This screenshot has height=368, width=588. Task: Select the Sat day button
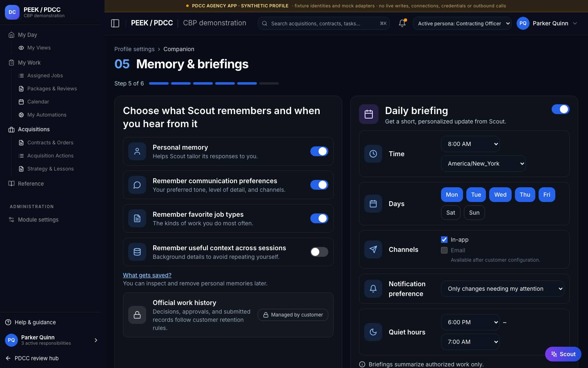point(451,213)
